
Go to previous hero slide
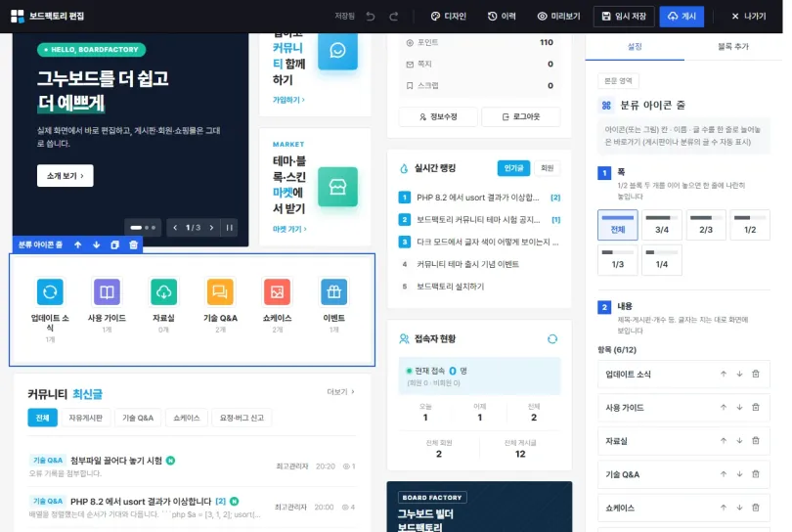[175, 228]
